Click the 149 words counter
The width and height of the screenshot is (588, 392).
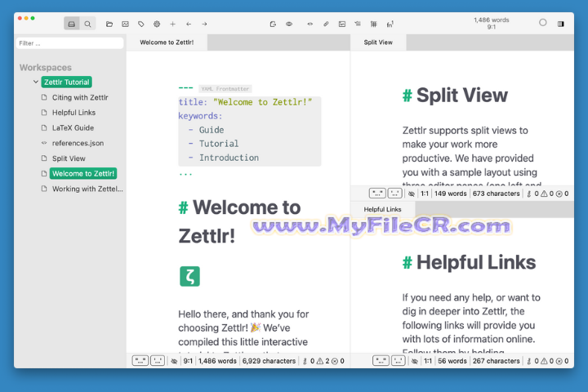click(x=450, y=194)
